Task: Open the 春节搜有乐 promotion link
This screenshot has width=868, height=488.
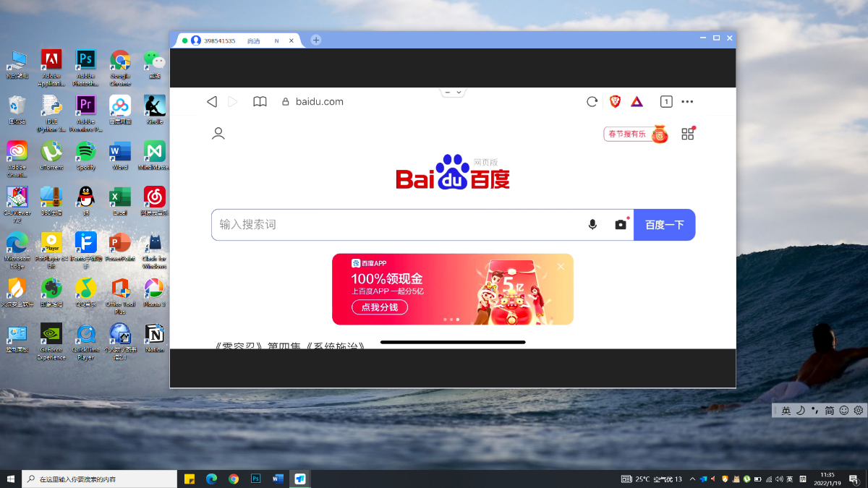Action: click(x=637, y=134)
